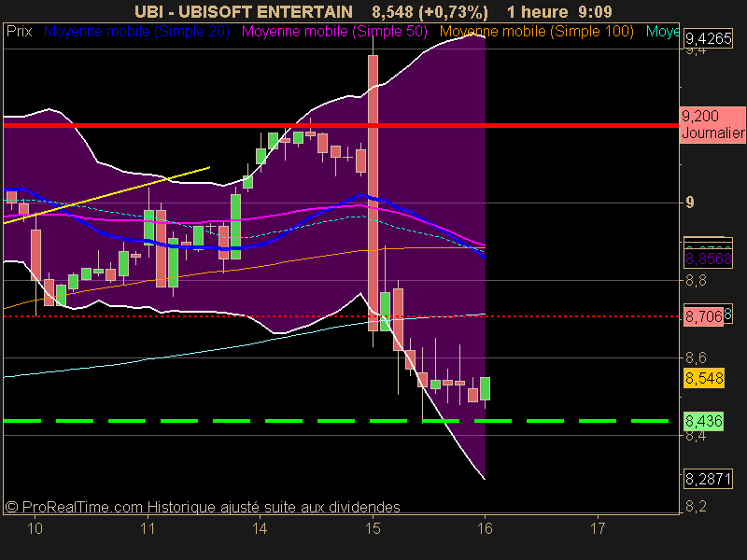Click the yellow "8,548" current price label
This screenshot has width=747, height=560.
click(704, 378)
